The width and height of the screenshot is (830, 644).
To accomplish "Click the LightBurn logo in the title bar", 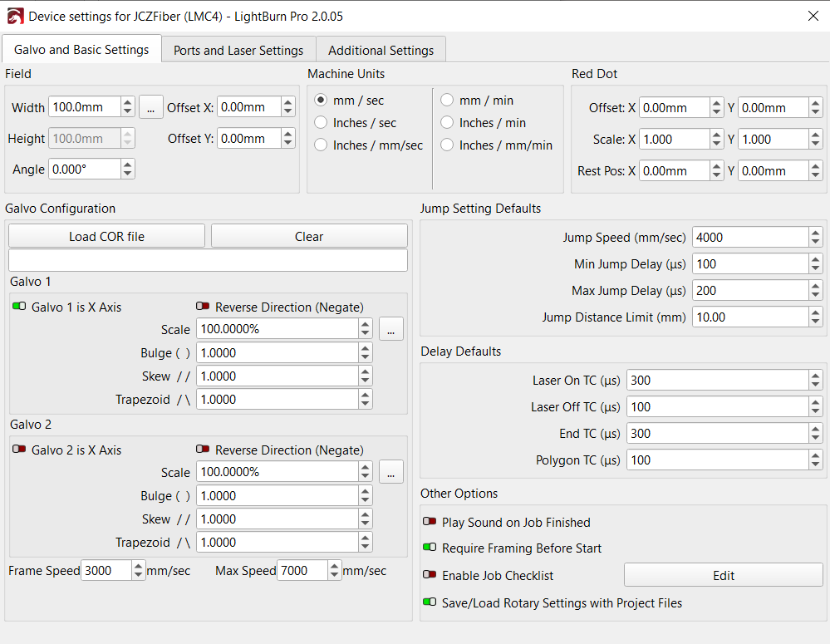I will click(x=15, y=16).
